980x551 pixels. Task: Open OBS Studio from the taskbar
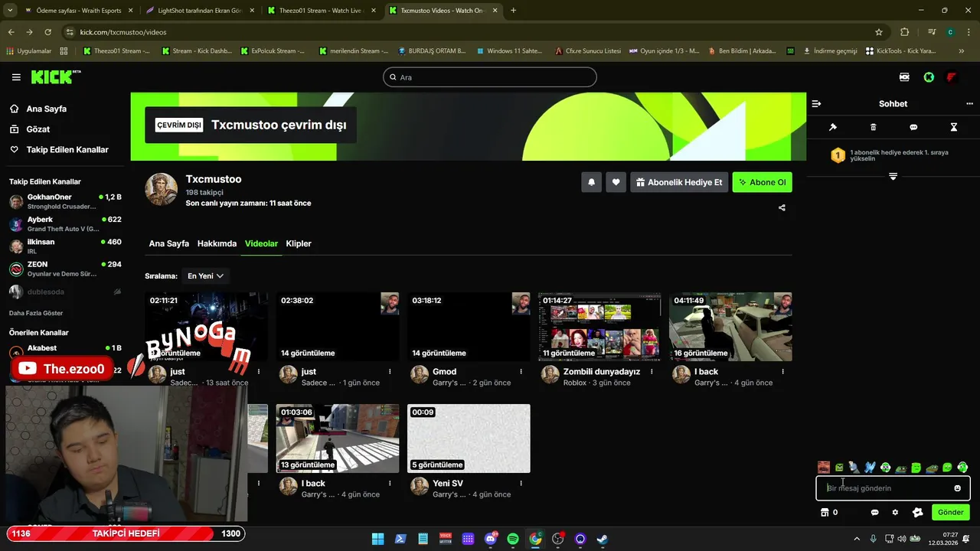(557, 539)
